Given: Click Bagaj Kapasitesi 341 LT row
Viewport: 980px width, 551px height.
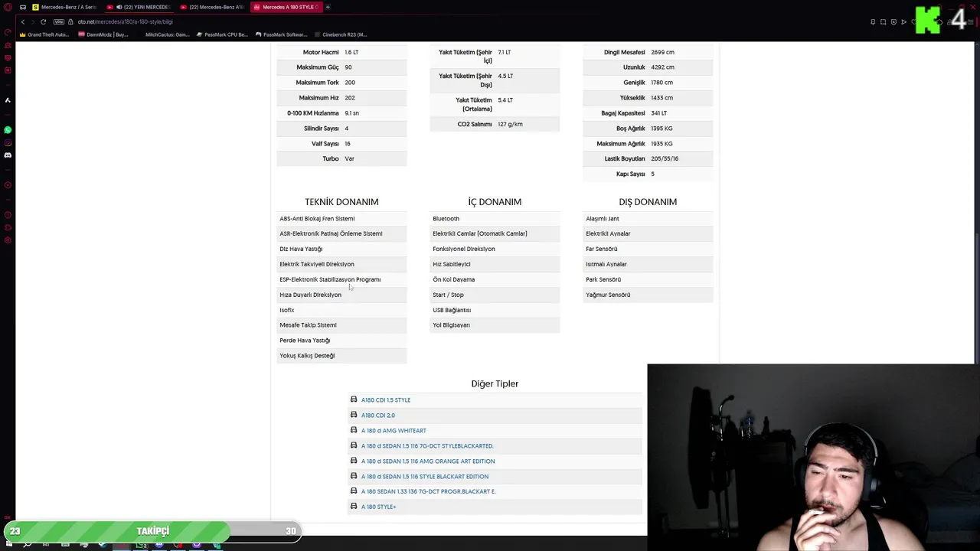Looking at the screenshot, I should [x=648, y=112].
